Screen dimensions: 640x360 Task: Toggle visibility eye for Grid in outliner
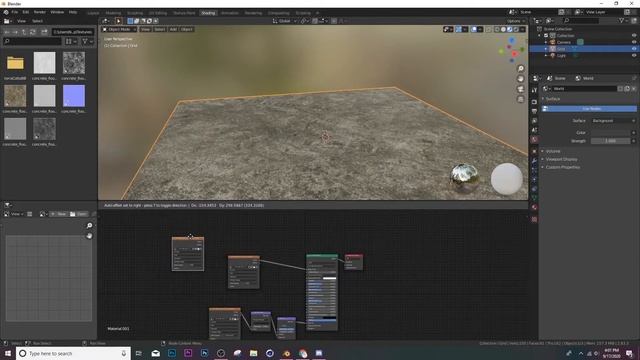[634, 49]
